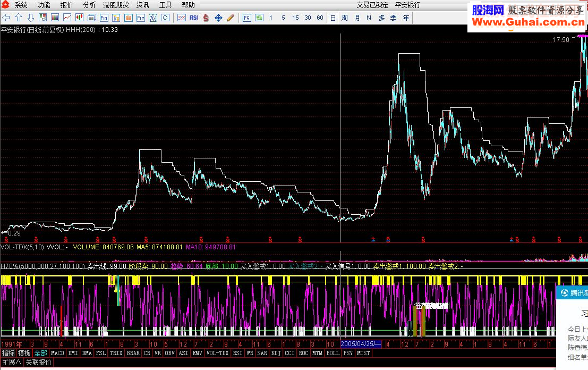
Task: Expand the 扩展 panel at bottom
Action: click(x=12, y=363)
